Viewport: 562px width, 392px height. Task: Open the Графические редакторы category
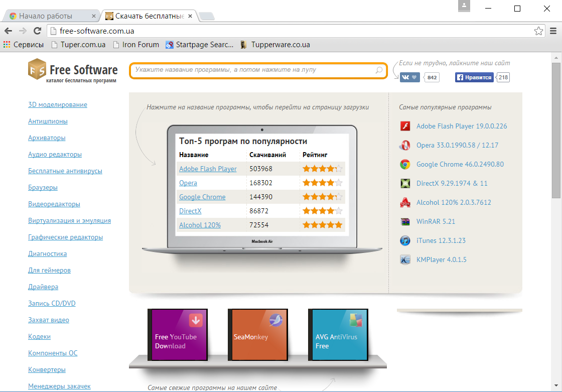coord(66,237)
